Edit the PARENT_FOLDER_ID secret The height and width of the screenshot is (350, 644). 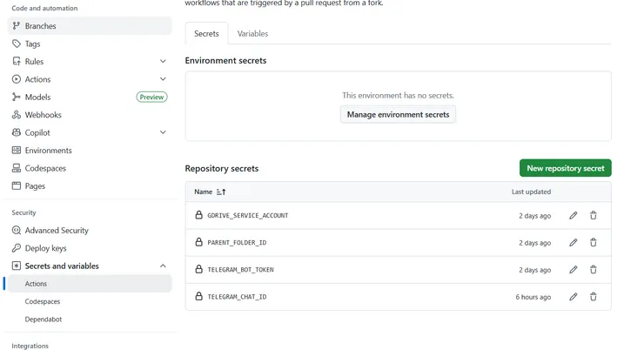573,243
